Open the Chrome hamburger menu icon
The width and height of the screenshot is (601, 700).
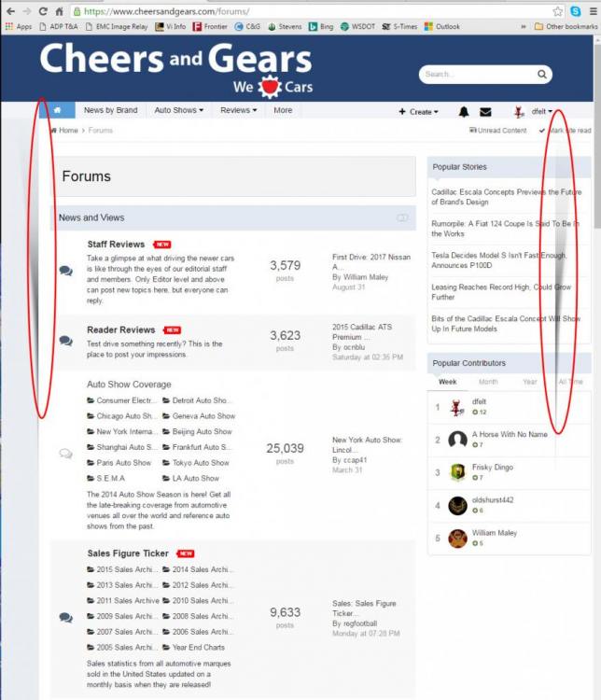pyautogui.click(x=593, y=11)
